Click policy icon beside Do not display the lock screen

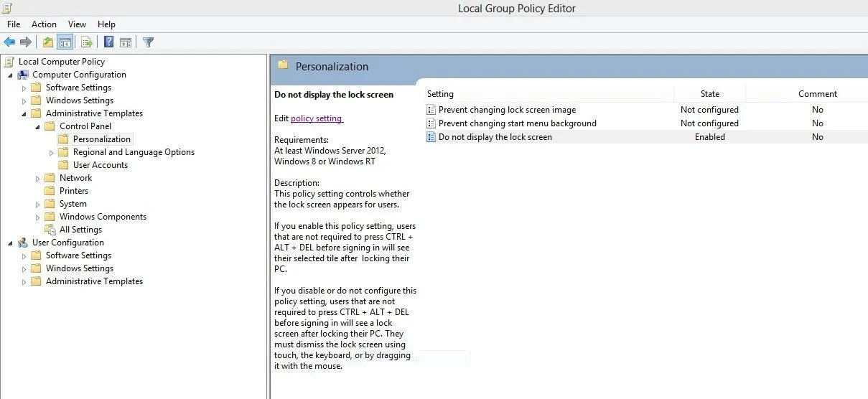(x=431, y=137)
